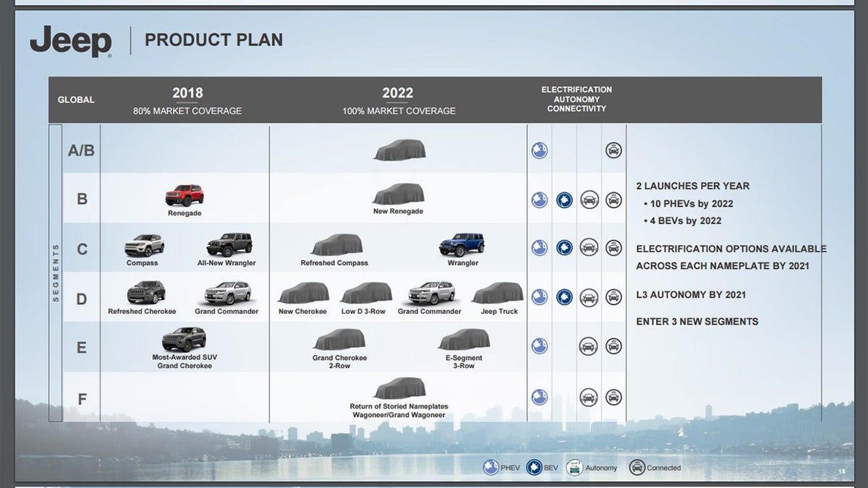Select the Connected icon in the D segment row

click(x=613, y=297)
